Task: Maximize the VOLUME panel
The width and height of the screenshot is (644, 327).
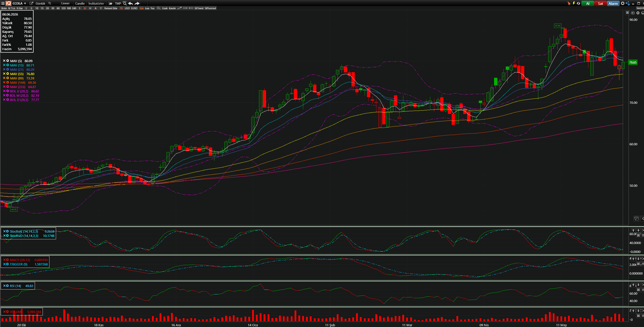Action: tap(638, 316)
